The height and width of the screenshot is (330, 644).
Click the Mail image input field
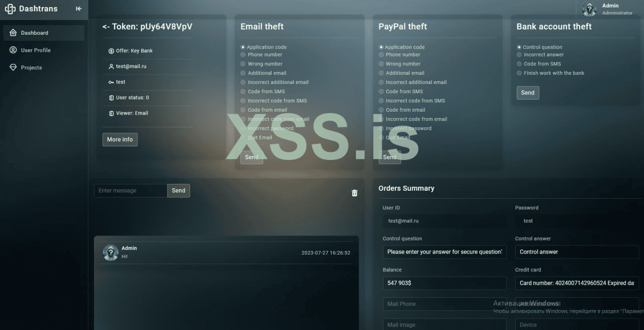(445, 324)
